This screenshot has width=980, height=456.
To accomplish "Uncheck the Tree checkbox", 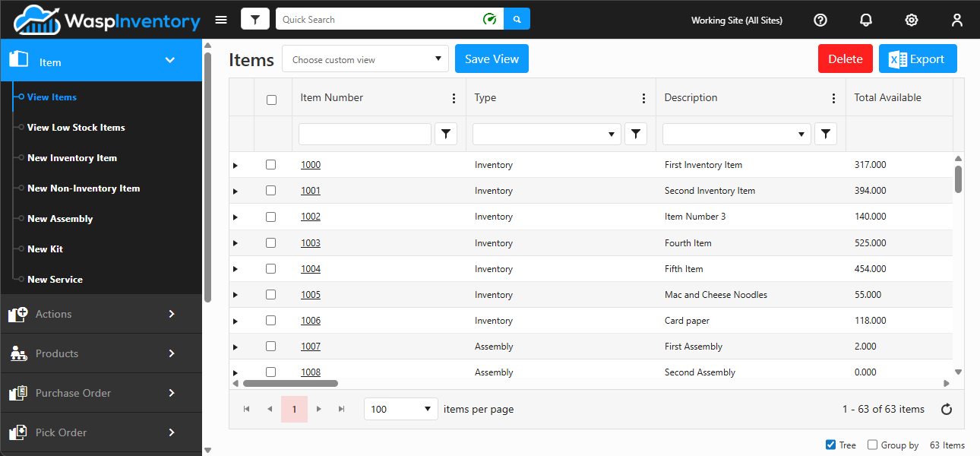I will pyautogui.click(x=830, y=445).
